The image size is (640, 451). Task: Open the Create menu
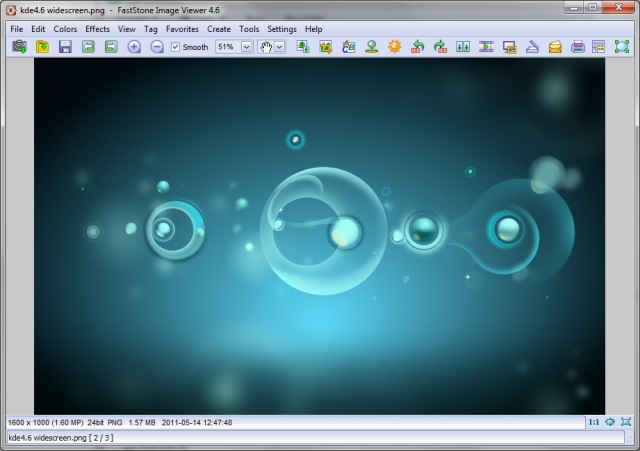(x=219, y=29)
